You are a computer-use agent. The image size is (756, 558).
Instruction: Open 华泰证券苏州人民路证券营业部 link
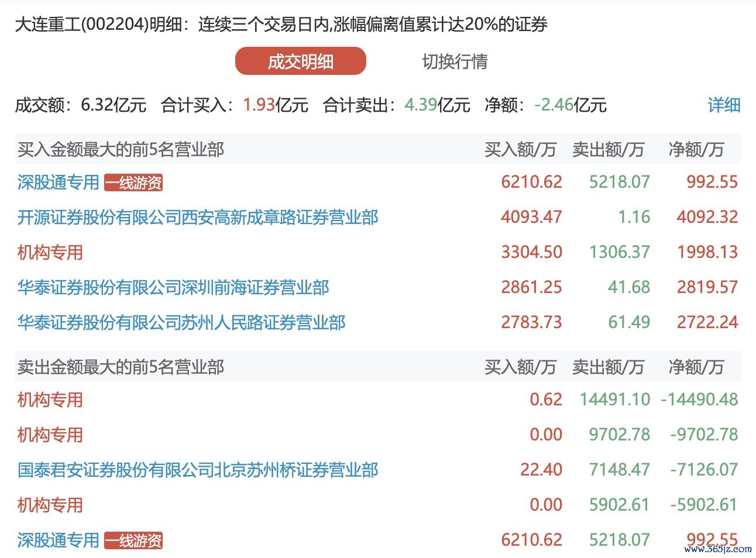[181, 323]
